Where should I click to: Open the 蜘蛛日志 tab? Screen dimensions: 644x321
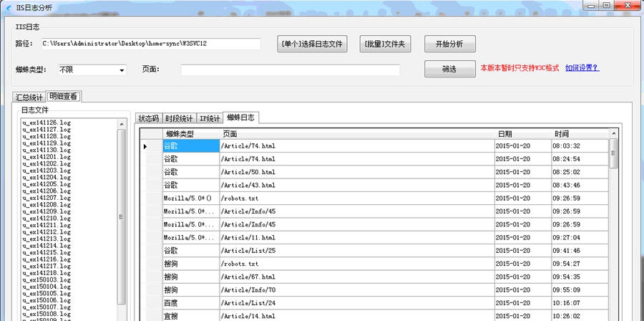point(240,118)
